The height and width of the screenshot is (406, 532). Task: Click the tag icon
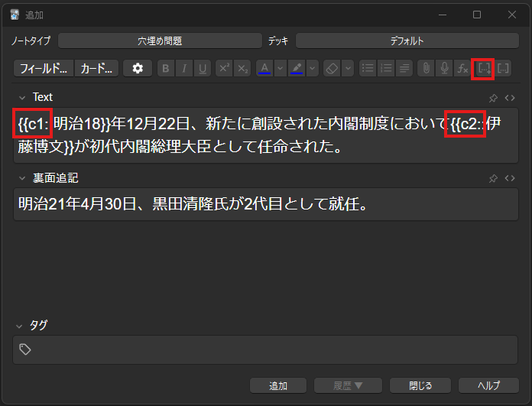click(x=25, y=349)
